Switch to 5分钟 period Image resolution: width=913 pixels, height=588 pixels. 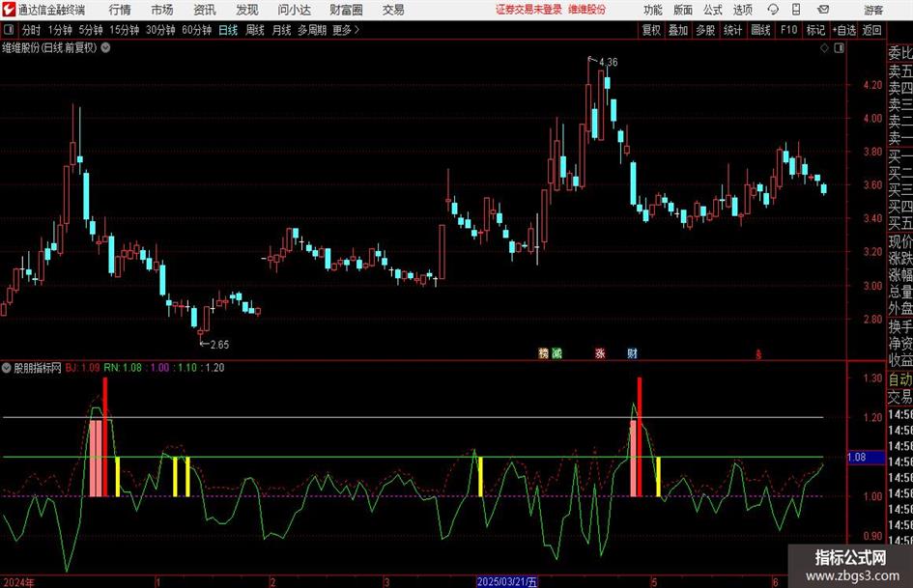(91, 30)
